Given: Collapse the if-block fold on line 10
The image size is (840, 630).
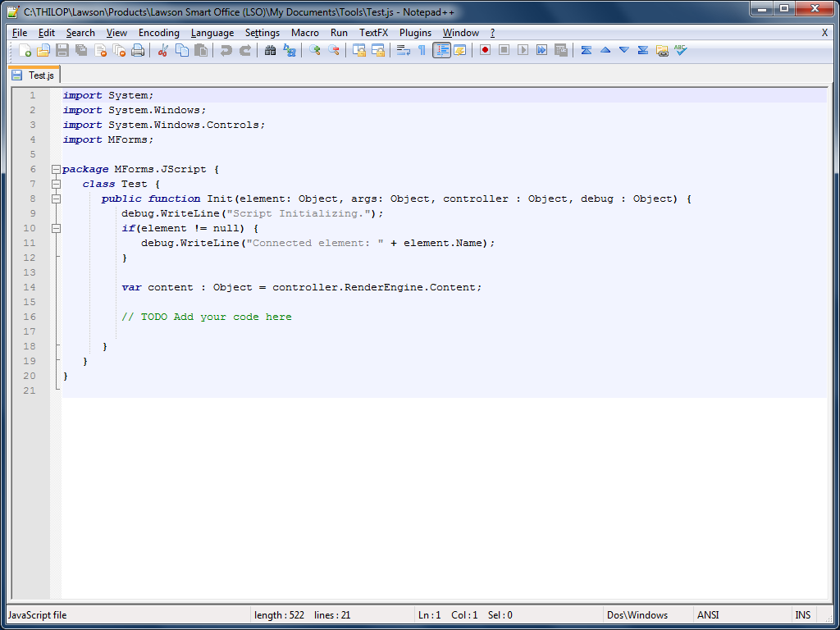Looking at the screenshot, I should (x=55, y=228).
